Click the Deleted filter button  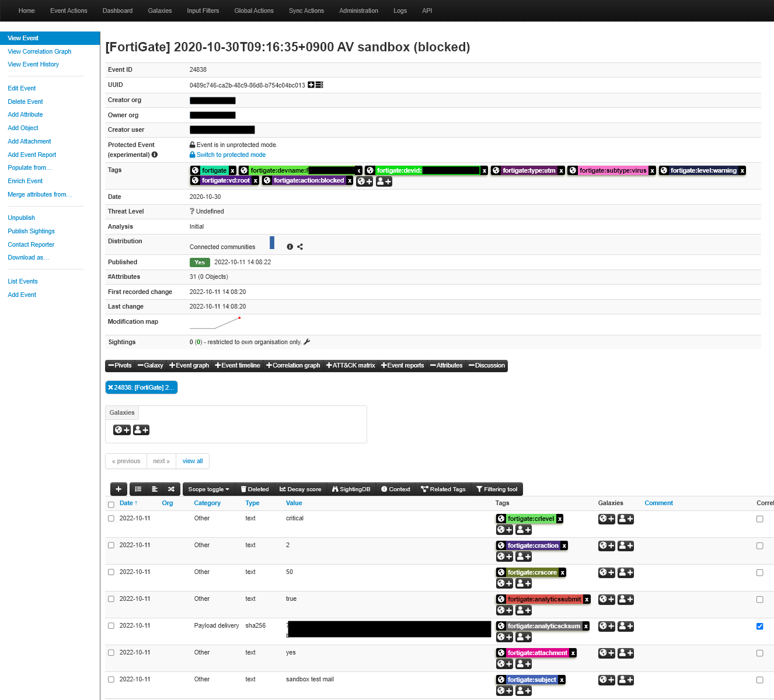[255, 489]
